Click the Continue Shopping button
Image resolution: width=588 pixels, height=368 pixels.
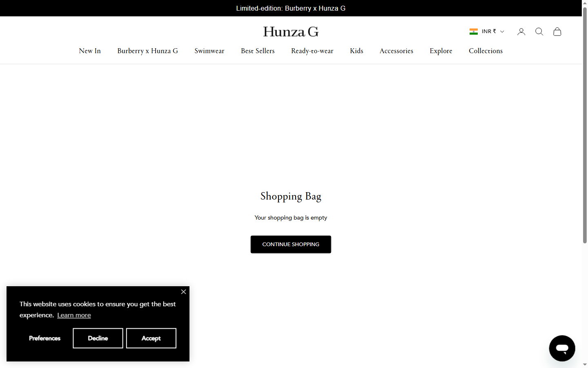pyautogui.click(x=291, y=245)
